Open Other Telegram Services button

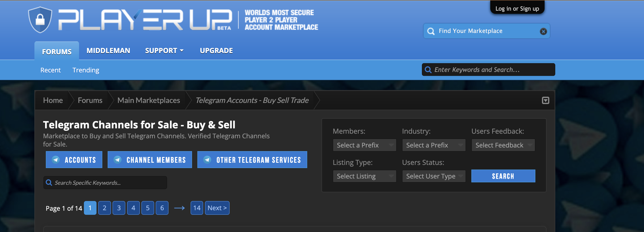click(x=252, y=160)
